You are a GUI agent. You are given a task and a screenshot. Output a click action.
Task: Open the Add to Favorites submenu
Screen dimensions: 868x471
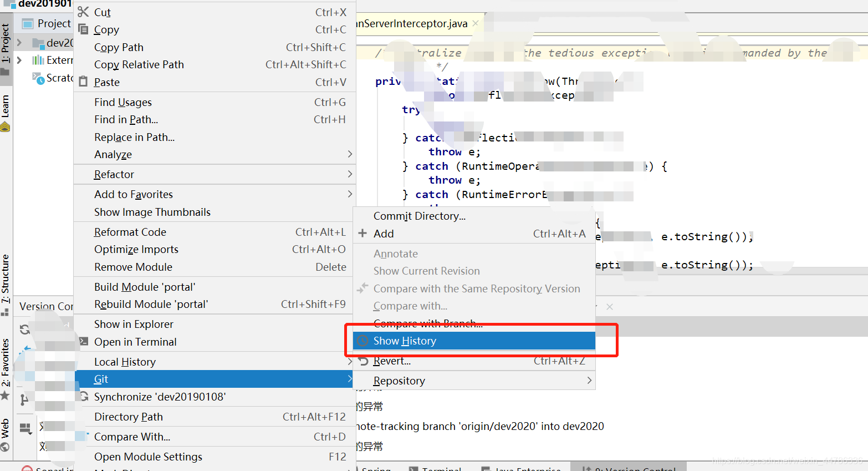215,194
